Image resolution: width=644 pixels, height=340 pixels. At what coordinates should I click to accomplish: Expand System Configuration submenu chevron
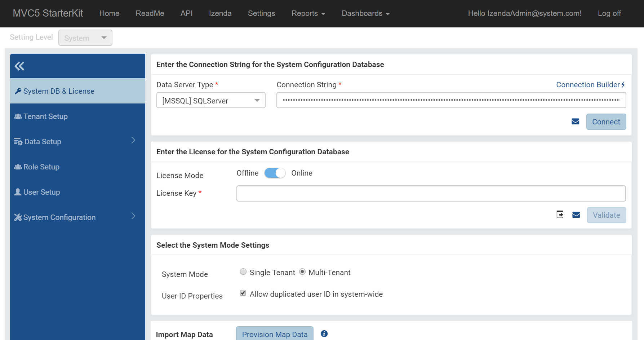[x=133, y=216]
